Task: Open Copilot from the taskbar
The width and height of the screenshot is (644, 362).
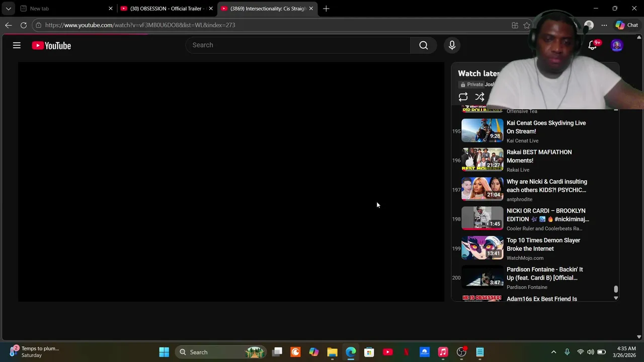Action: pos(314,352)
